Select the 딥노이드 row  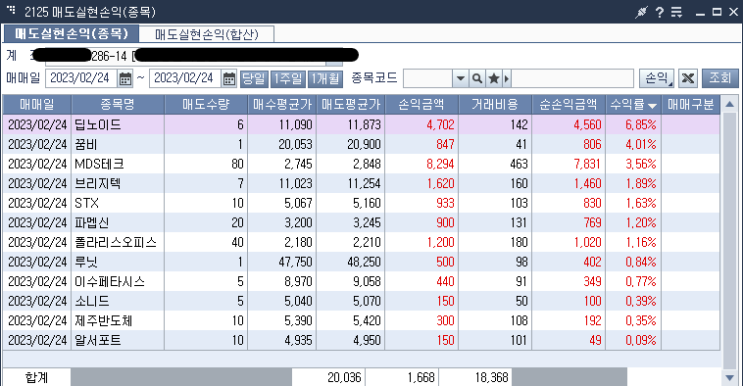click(361, 125)
